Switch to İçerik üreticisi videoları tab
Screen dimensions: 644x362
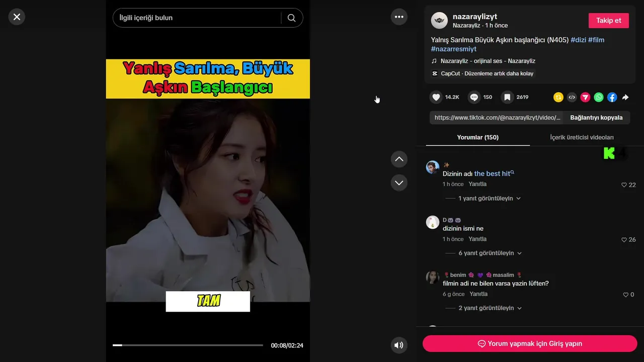pyautogui.click(x=582, y=137)
